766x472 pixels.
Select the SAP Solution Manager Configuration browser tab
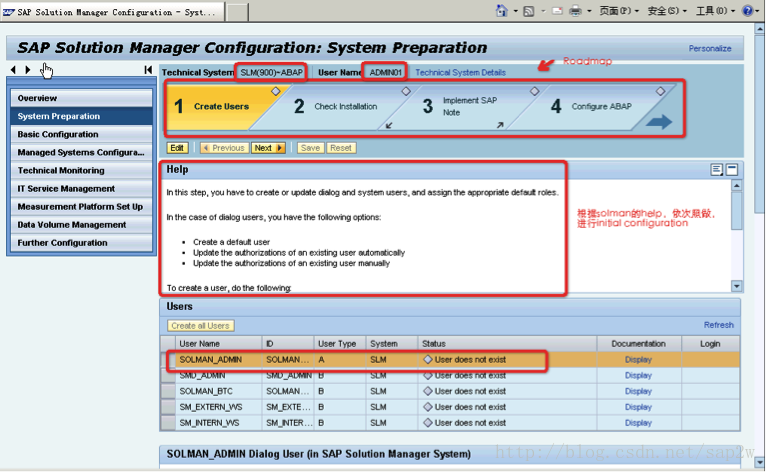[112, 12]
